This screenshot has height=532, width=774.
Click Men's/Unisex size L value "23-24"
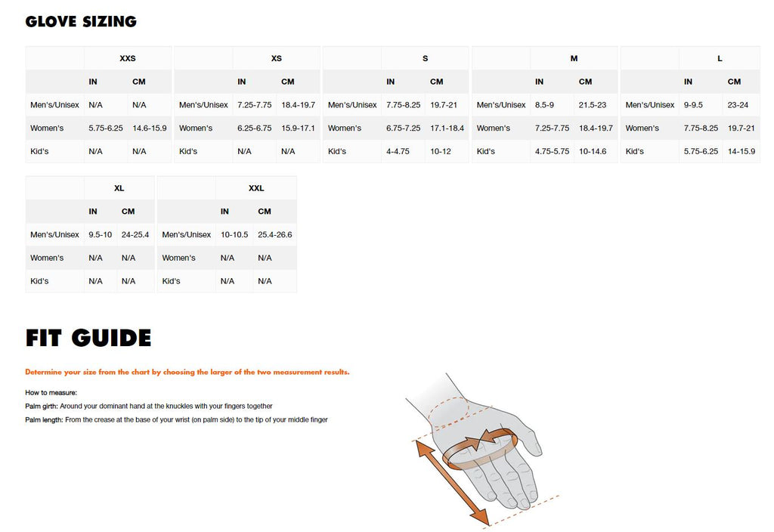738,105
